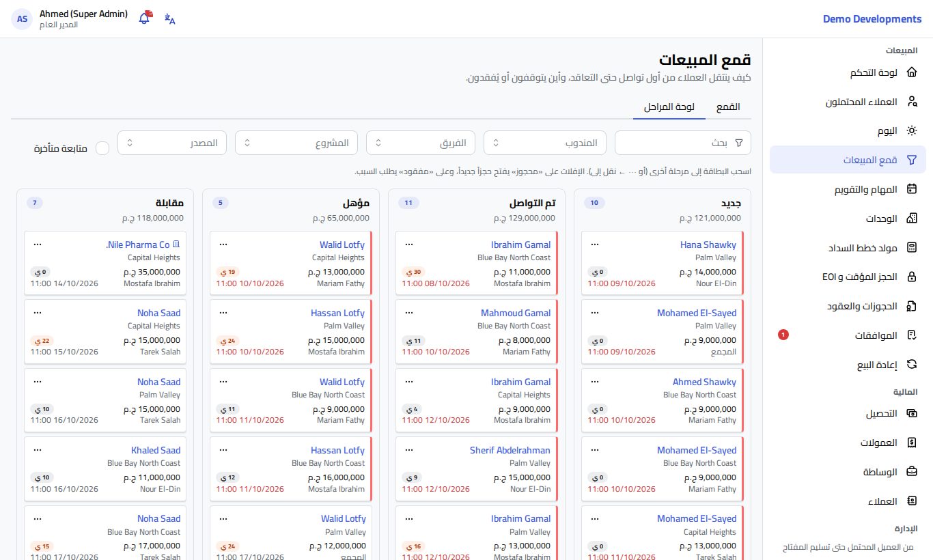Toggle the late follow-up checkbox (متابعة متأخرة)
This screenshot has height=560, width=933.
click(x=102, y=148)
